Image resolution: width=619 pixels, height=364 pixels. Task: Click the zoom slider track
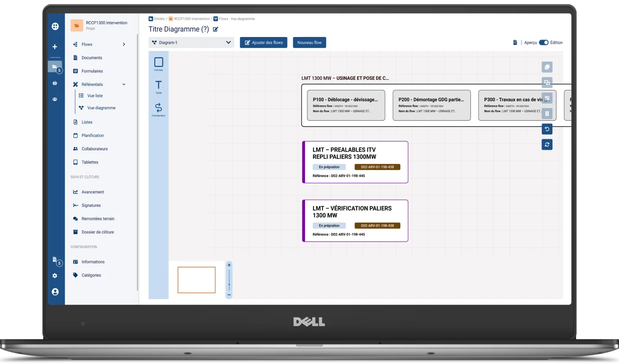tap(229, 280)
